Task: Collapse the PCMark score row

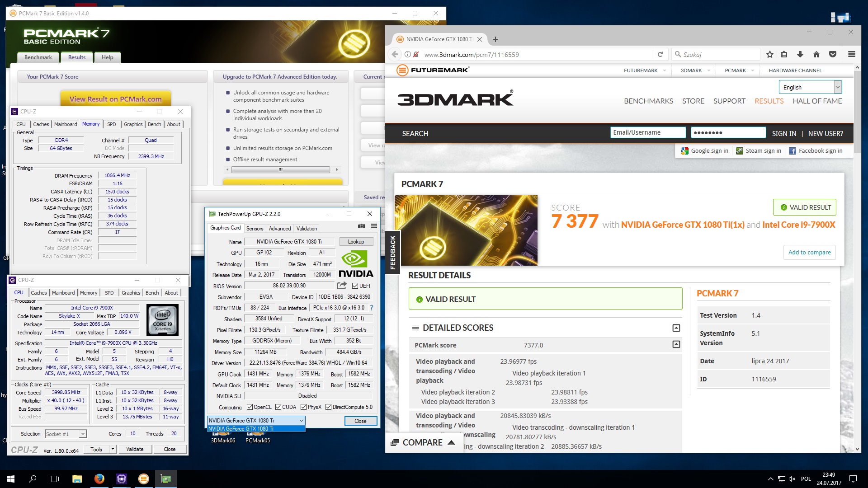Action: [x=676, y=345]
